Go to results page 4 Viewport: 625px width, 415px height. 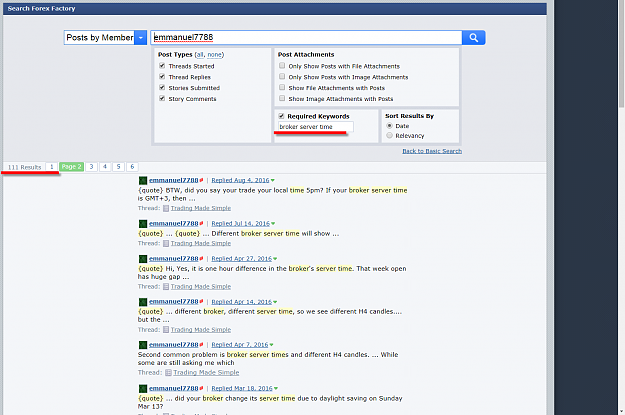click(x=105, y=167)
